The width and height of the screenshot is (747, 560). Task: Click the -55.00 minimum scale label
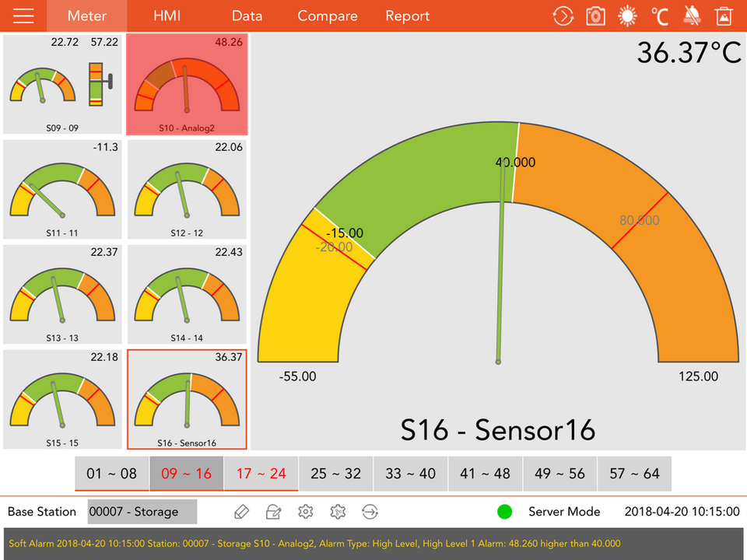[297, 376]
